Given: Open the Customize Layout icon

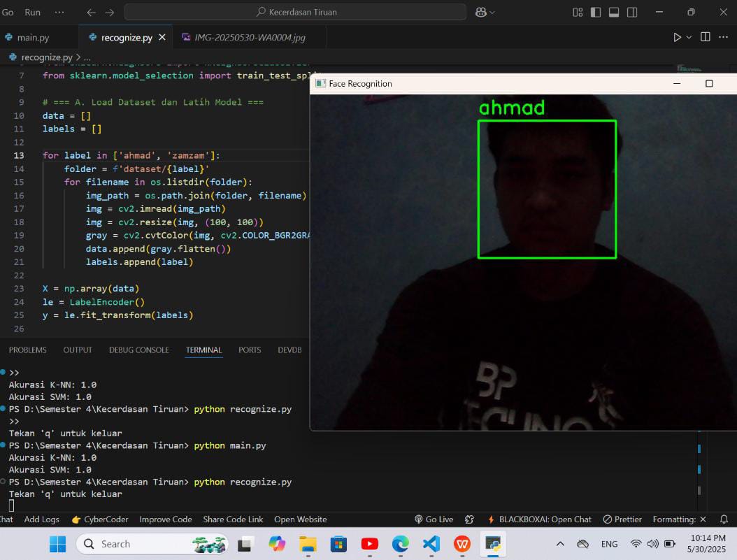Looking at the screenshot, I should (x=578, y=12).
